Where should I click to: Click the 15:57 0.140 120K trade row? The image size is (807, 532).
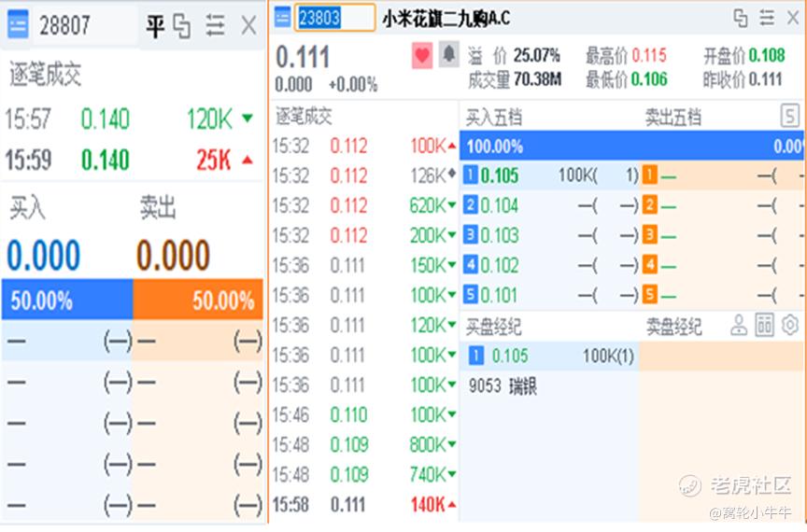pyautogui.click(x=132, y=119)
